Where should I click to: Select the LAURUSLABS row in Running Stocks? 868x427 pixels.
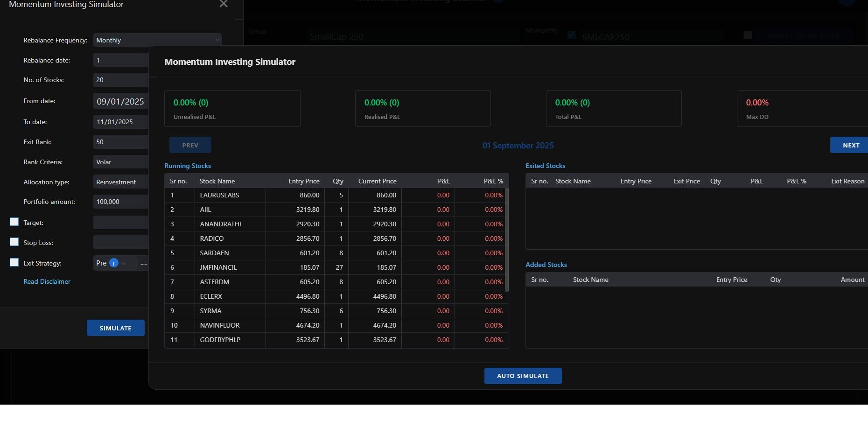(219, 195)
